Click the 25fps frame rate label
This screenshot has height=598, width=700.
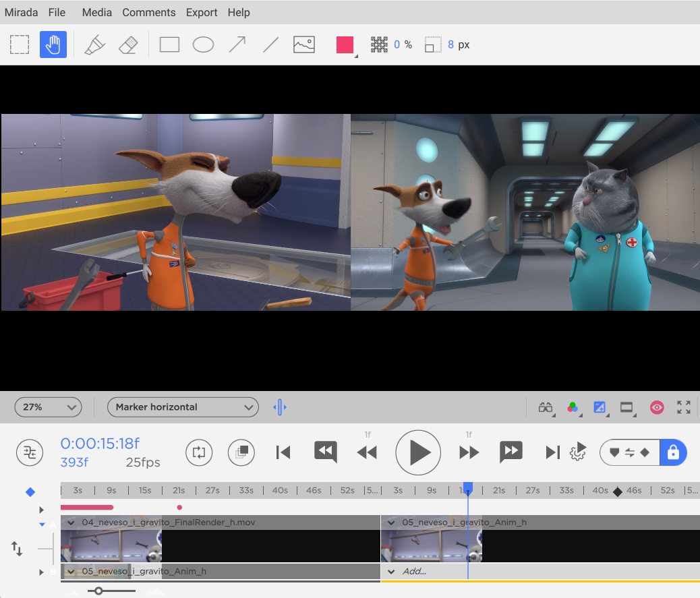coord(143,462)
